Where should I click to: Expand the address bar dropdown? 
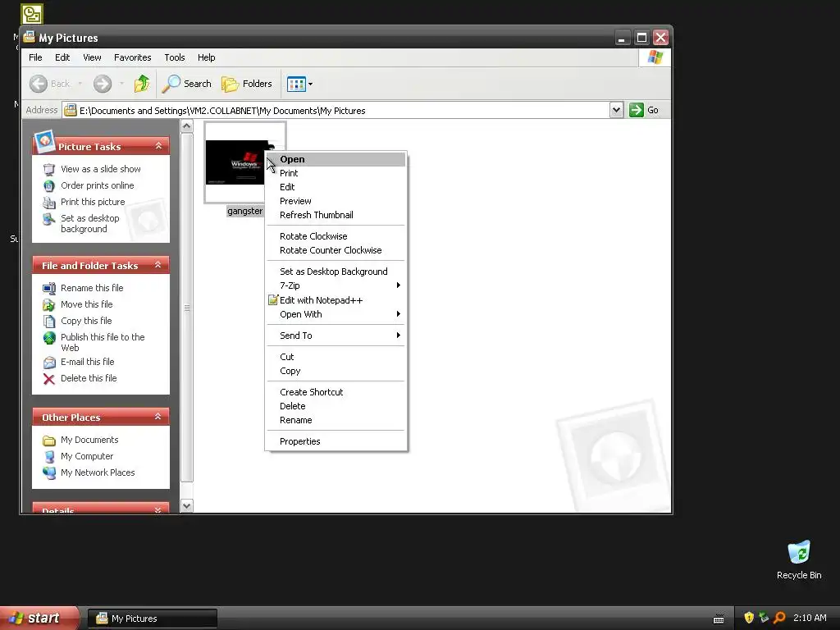(616, 110)
